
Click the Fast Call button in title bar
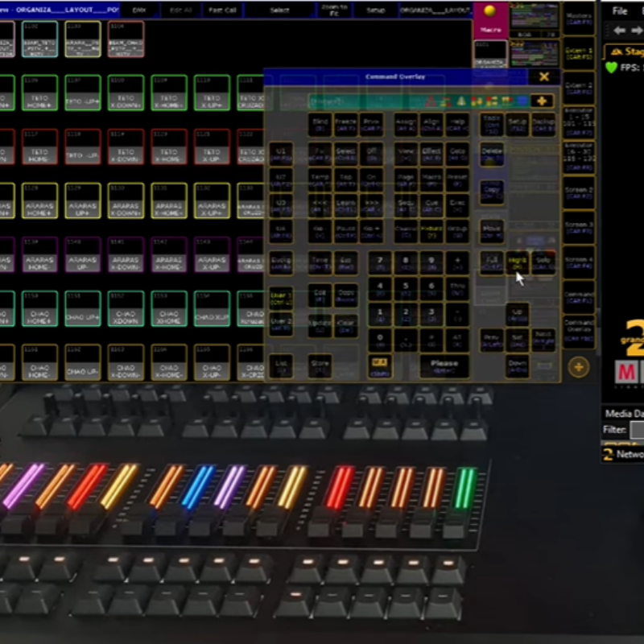223,10
